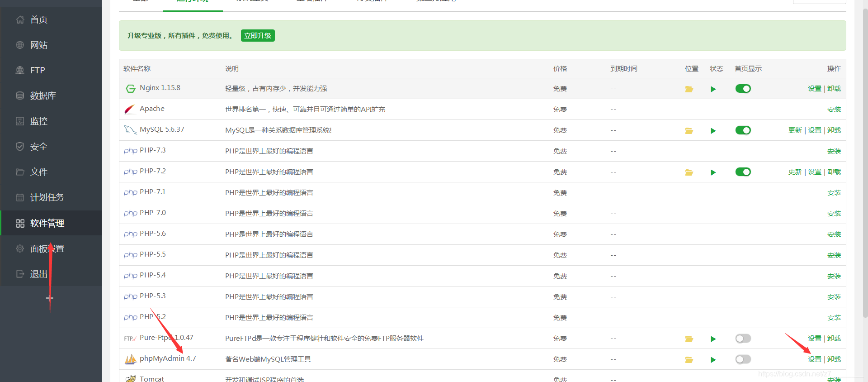
Task: Open the Pure-Ftpd folder location icon
Action: pos(689,339)
